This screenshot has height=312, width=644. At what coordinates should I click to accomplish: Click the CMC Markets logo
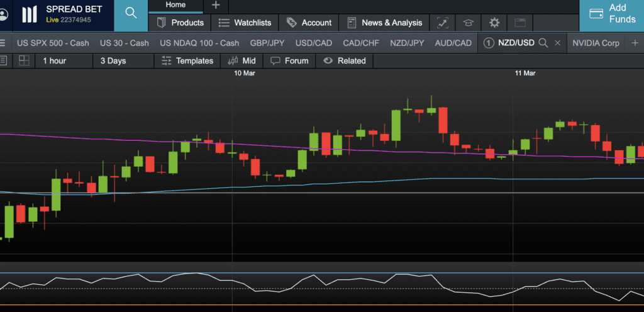point(29,14)
